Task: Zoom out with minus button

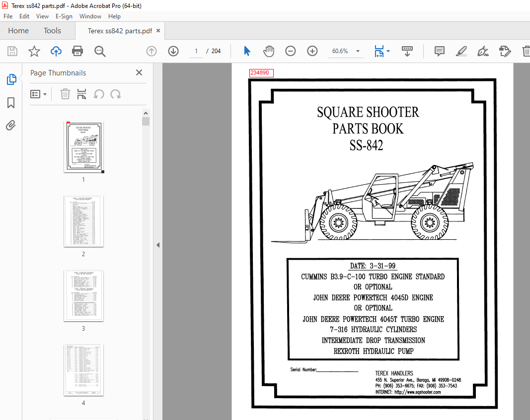Action: [x=291, y=51]
